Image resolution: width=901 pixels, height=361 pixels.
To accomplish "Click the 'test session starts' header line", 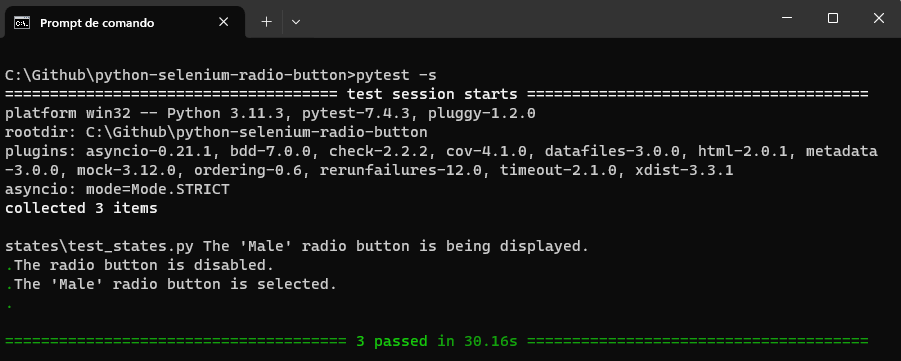I will pyautogui.click(x=437, y=94).
